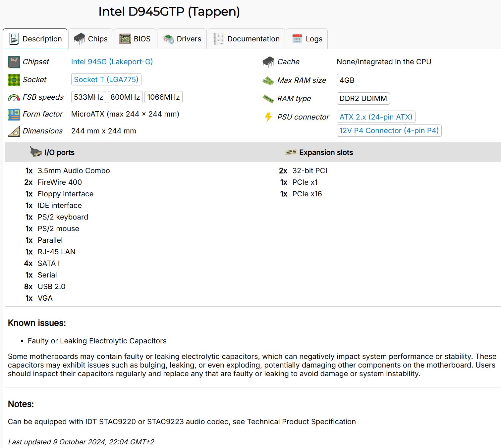The width and height of the screenshot is (501, 448).
Task: Click the PSU connector lightning bolt icon
Action: tap(268, 117)
